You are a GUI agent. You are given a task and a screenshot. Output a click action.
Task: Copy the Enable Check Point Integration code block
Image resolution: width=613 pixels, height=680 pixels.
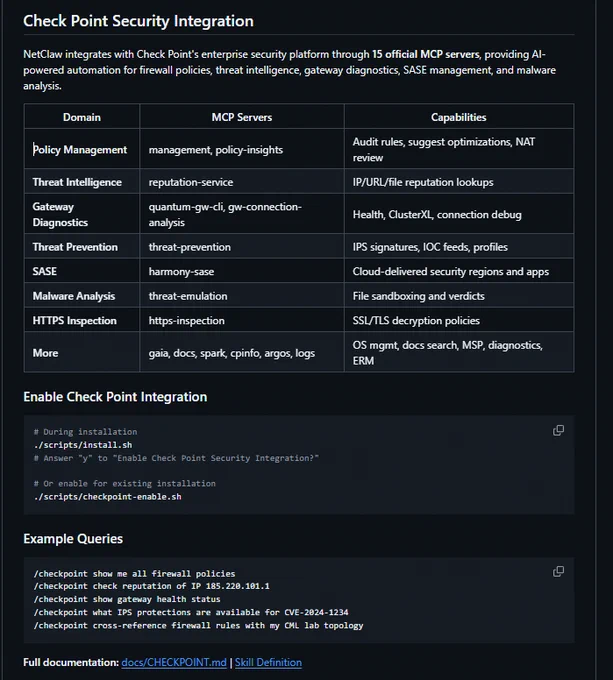click(558, 430)
